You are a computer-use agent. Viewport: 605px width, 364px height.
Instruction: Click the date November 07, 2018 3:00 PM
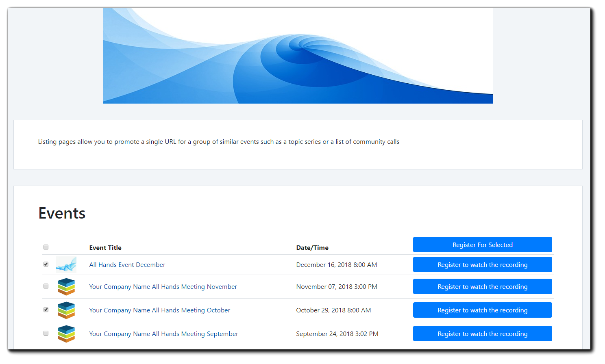point(337,287)
